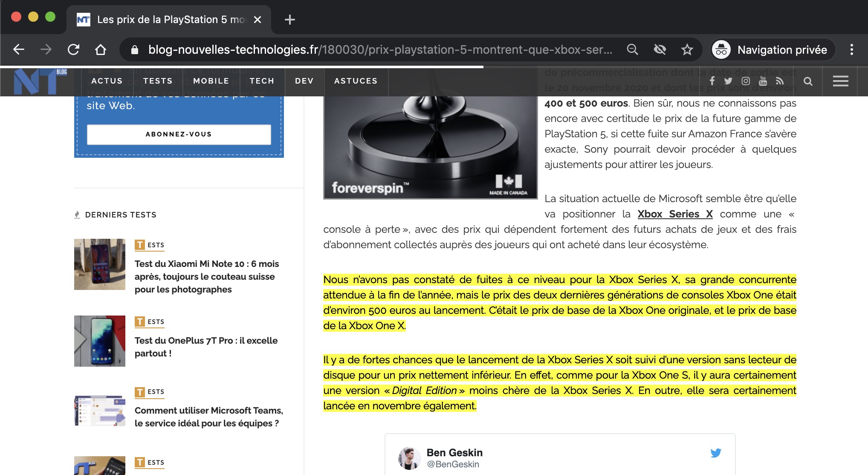Select the ASTUCES navigation item
The width and height of the screenshot is (868, 475).
(x=356, y=81)
